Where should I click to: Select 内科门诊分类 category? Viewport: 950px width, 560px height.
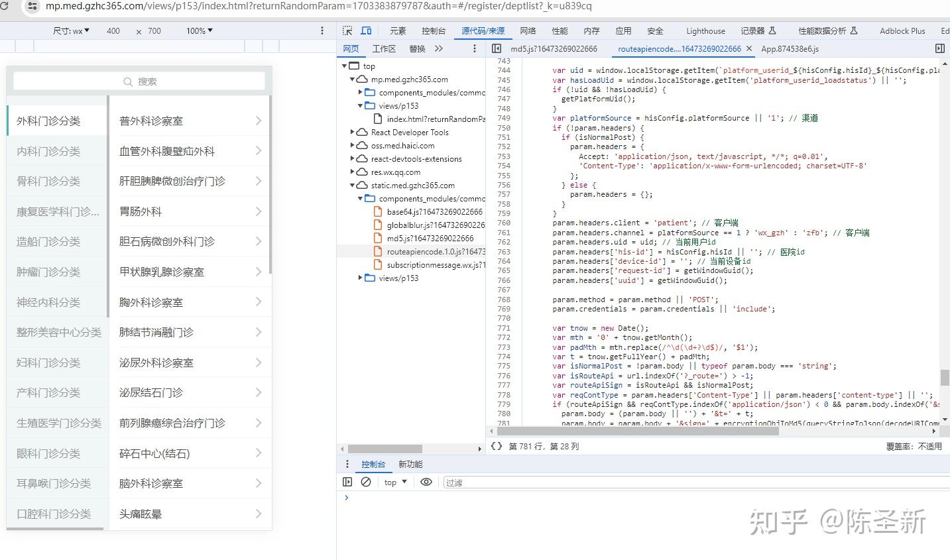click(57, 151)
